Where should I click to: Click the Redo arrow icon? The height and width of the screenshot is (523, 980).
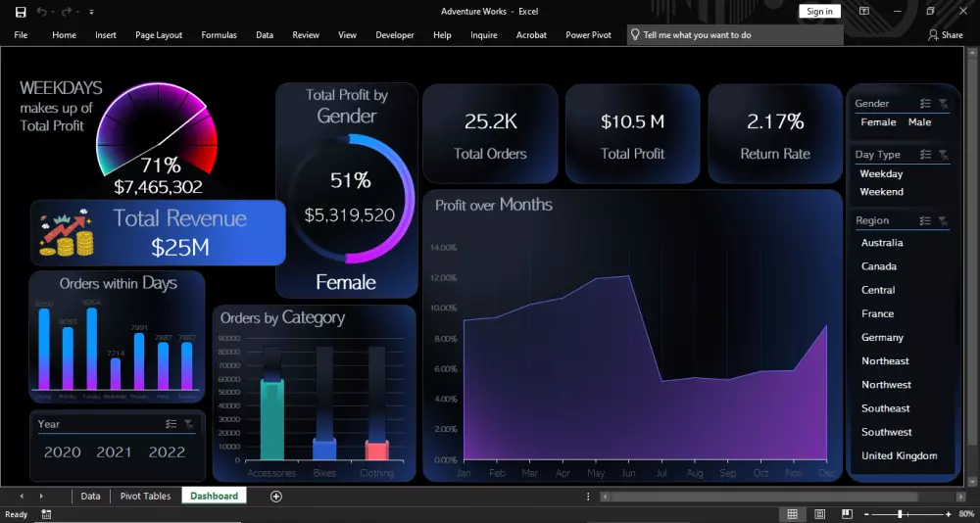tap(67, 12)
